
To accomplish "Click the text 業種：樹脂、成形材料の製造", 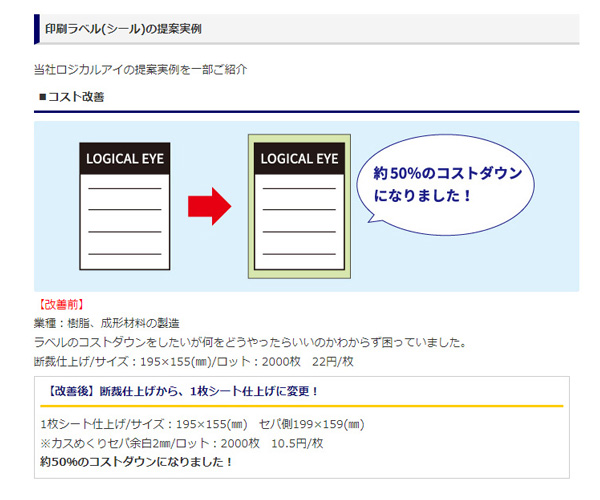I will [107, 323].
